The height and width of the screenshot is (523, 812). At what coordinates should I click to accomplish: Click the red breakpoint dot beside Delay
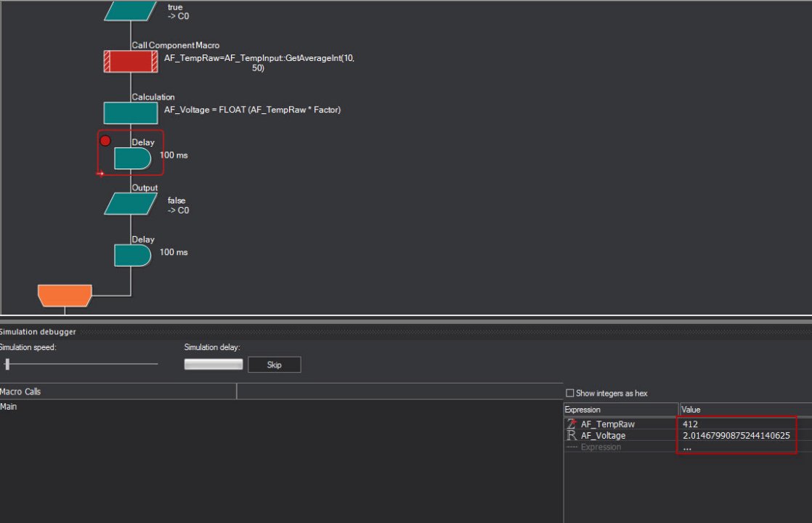105,141
